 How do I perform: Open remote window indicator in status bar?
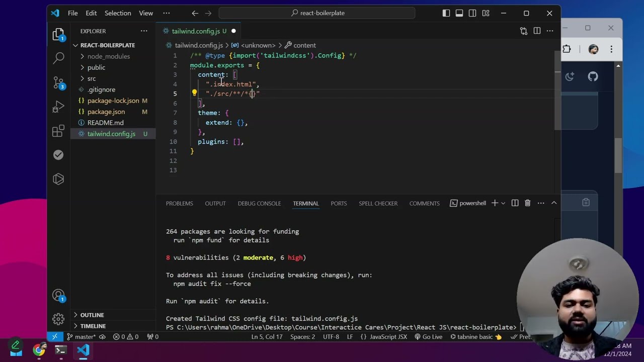[x=54, y=337]
